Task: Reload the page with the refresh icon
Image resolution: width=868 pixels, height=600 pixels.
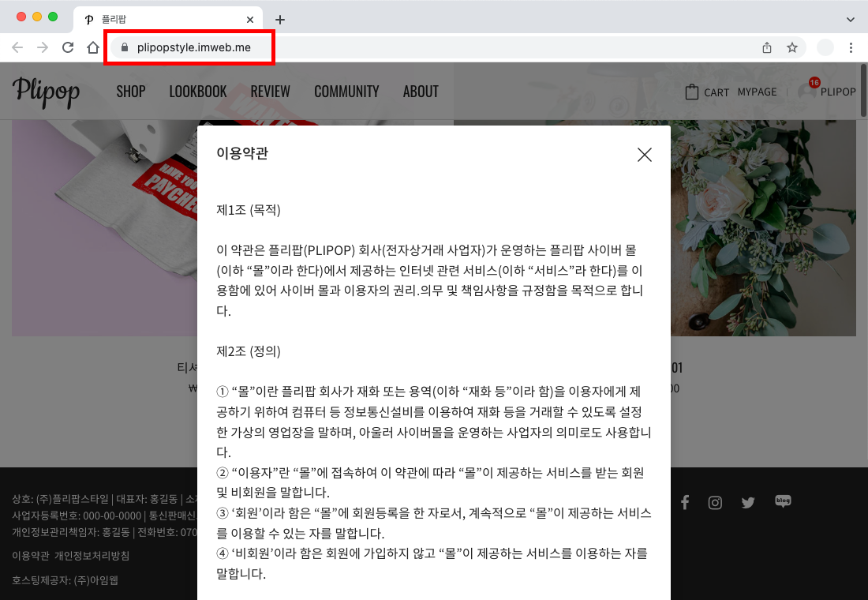Action: (x=68, y=47)
